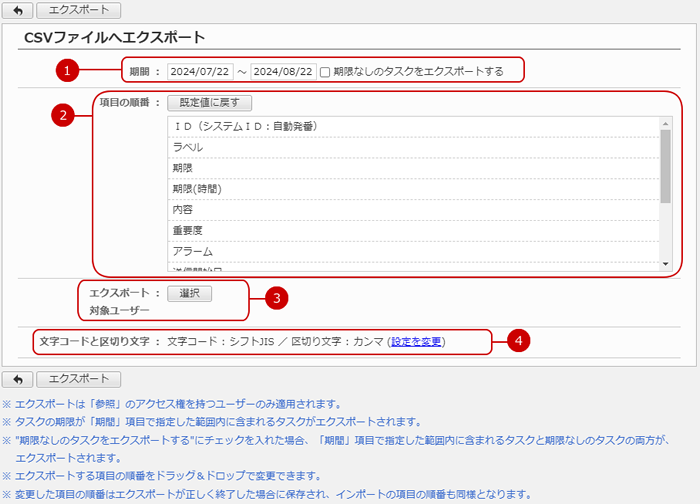Click the list scrollbar up arrow
Image resolution: width=700 pixels, height=504 pixels.
666,123
